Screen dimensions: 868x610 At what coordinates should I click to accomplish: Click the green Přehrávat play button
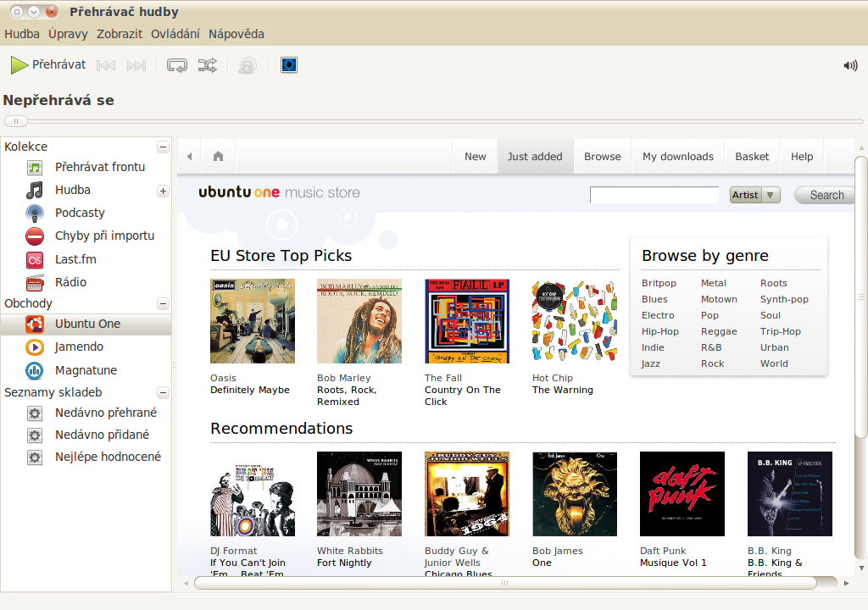(x=48, y=64)
